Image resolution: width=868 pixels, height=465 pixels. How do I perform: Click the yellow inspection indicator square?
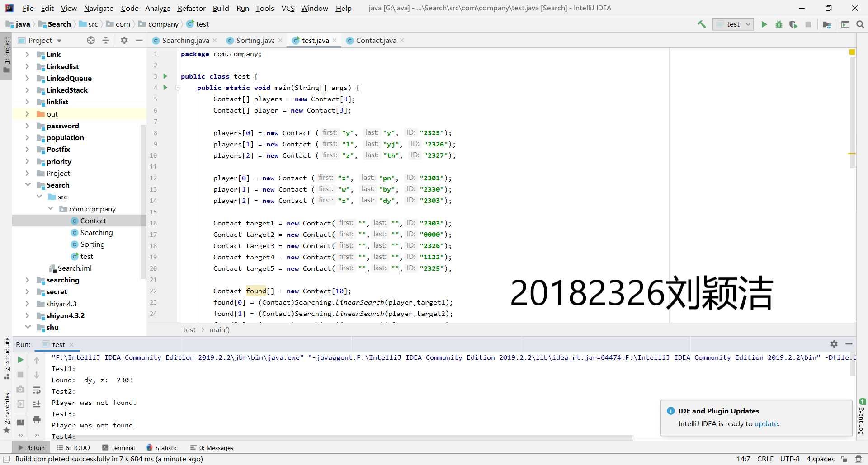tap(852, 52)
